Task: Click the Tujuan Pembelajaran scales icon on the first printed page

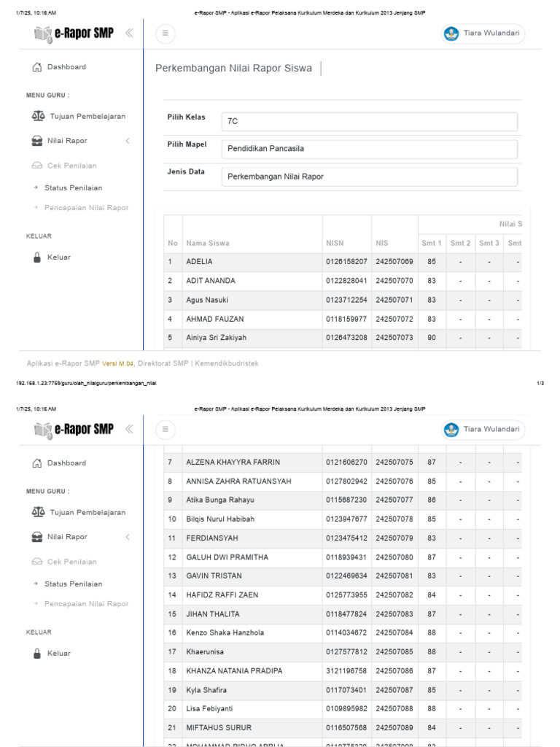Action: click(x=38, y=116)
